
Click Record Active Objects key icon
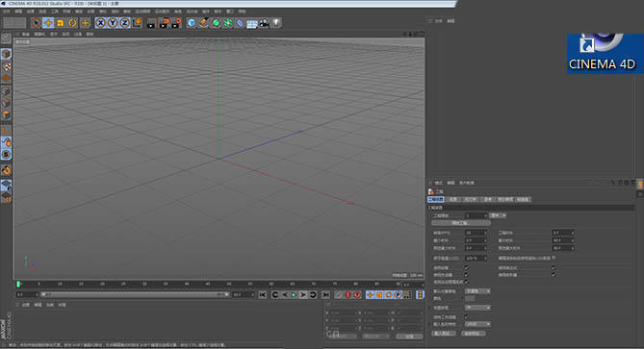(x=338, y=294)
